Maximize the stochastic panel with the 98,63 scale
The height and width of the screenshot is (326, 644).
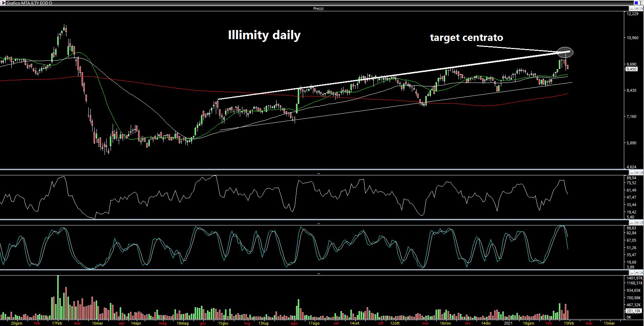(x=637, y=223)
